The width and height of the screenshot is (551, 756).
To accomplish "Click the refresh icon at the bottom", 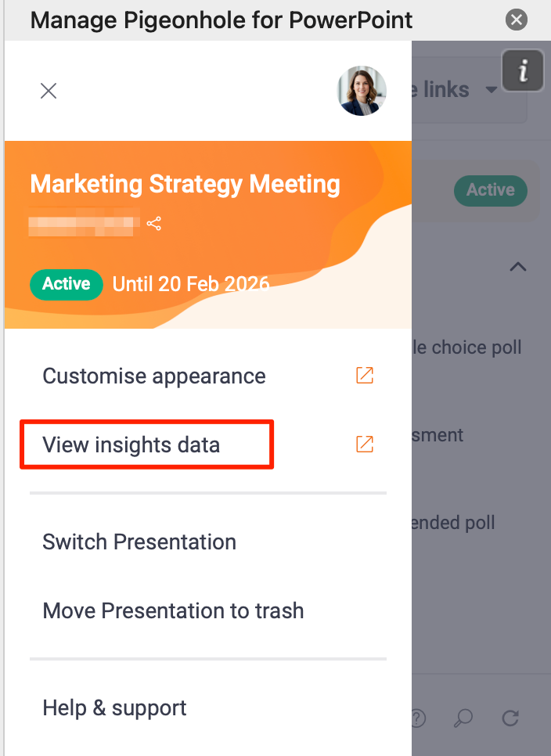I will (511, 718).
